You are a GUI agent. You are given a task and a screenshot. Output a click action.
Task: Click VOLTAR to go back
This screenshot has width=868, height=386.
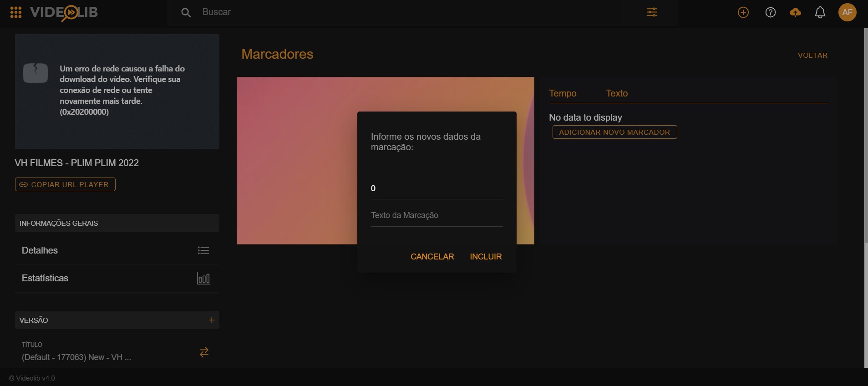[x=812, y=55]
